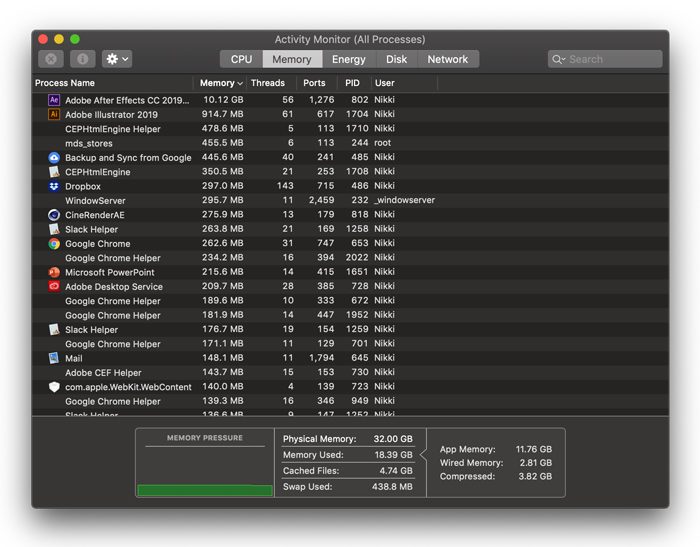The image size is (700, 547).
Task: Click thread count 143 for Dropbox
Action: (285, 186)
